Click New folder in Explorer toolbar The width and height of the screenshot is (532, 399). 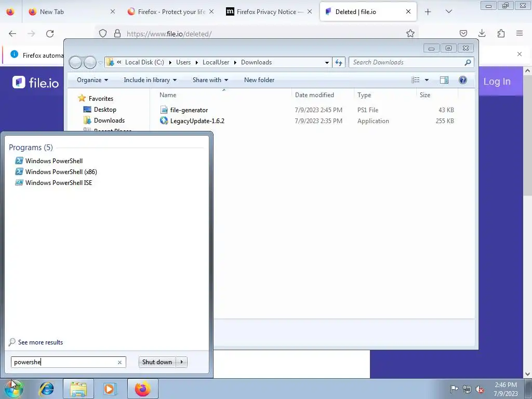click(259, 79)
